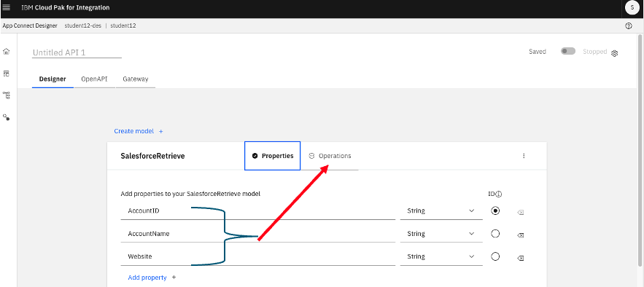
Task: Open the help question mark icon
Action: [x=629, y=25]
